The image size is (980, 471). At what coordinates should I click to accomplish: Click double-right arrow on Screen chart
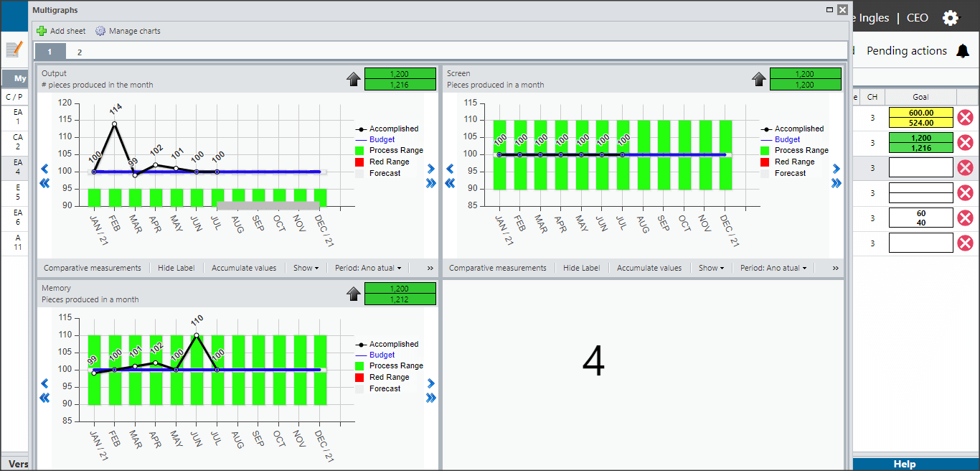point(836,183)
